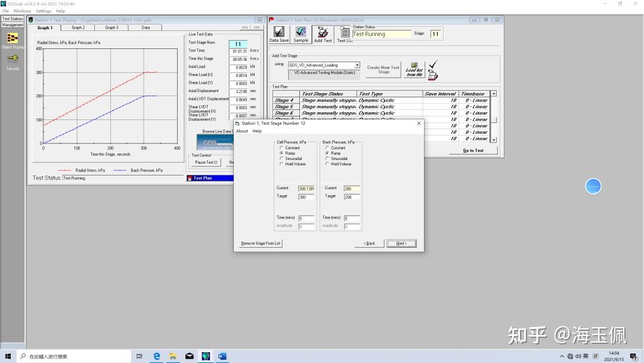The width and height of the screenshot is (644, 363).
Task: Select Cell Pressure Sinusoidal option
Action: click(281, 158)
